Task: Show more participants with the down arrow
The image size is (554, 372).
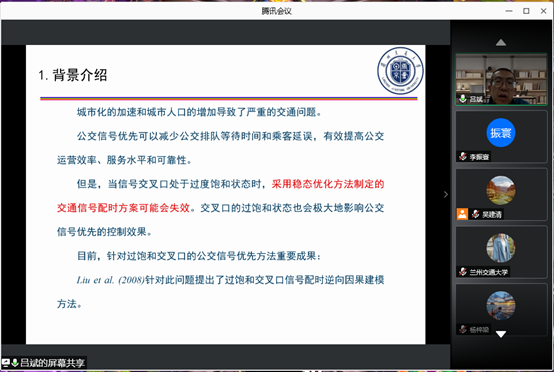Action: pos(501,334)
